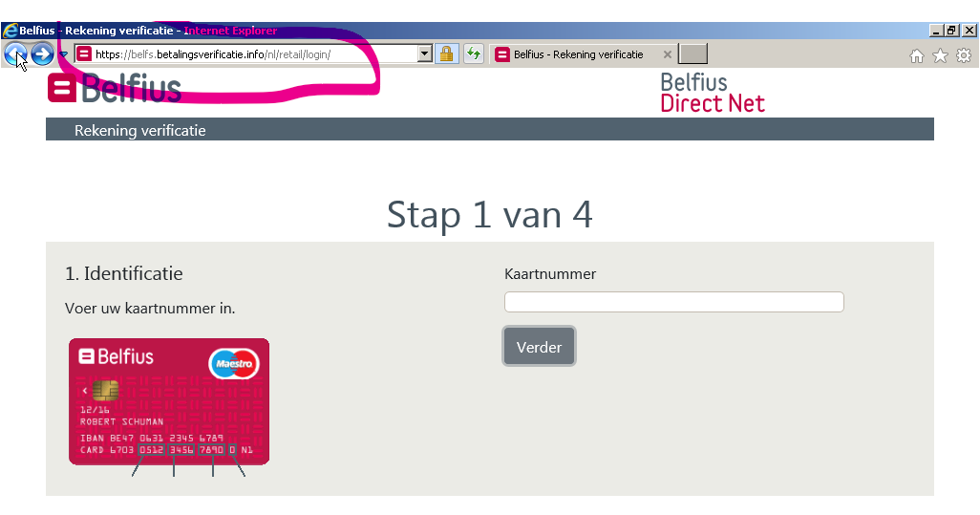Focus the Kaartnummer input field
980x515 pixels.
click(x=673, y=302)
